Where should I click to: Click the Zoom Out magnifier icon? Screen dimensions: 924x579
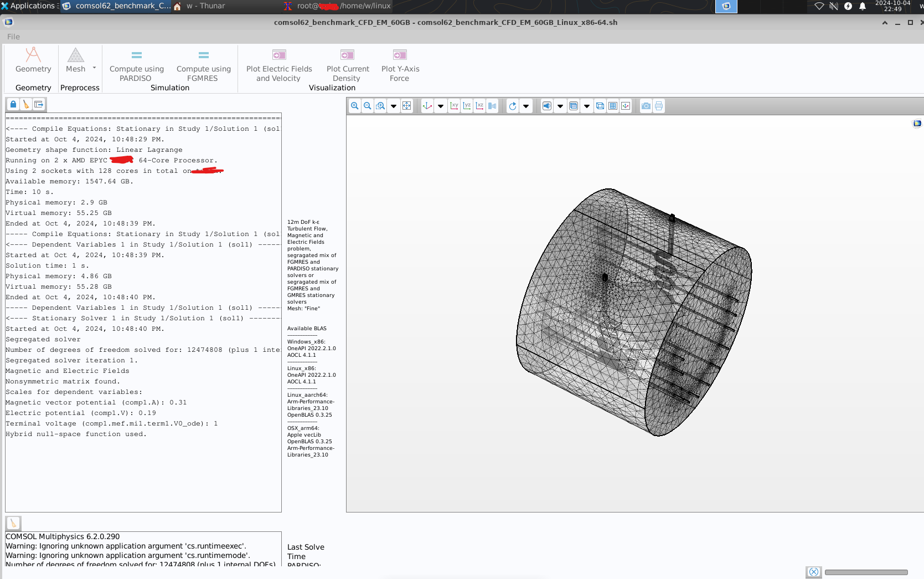[x=367, y=106]
